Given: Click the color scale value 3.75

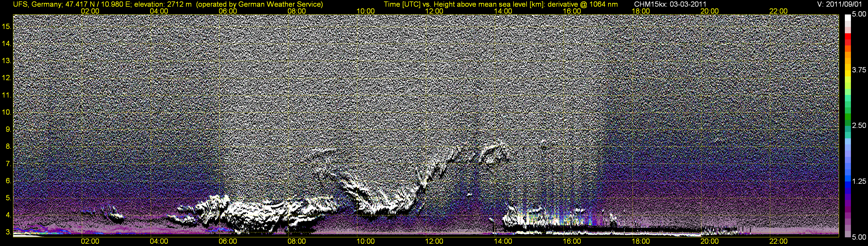Looking at the screenshot, I should pyautogui.click(x=859, y=70).
